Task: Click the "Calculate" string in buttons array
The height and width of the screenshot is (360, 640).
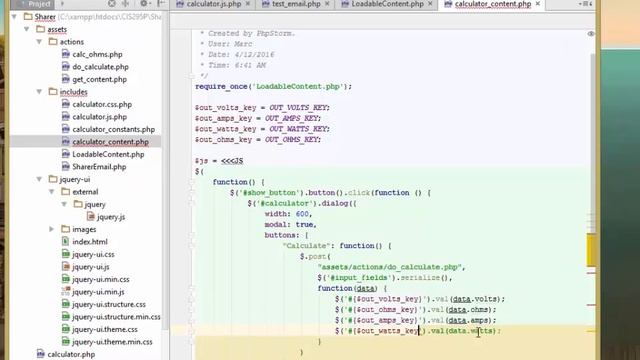Action: (307, 246)
